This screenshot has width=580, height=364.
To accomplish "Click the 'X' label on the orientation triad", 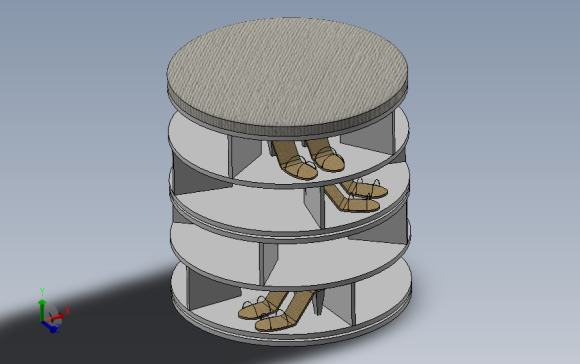I will coord(67,311).
